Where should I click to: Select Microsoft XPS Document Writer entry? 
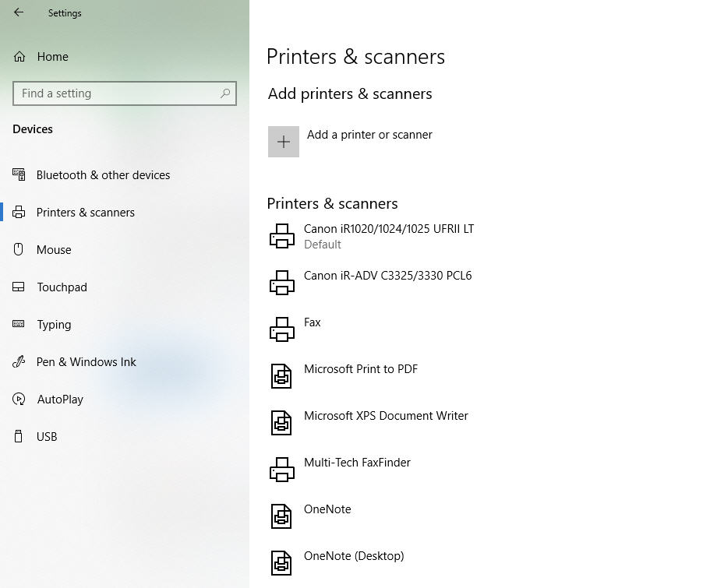(386, 415)
